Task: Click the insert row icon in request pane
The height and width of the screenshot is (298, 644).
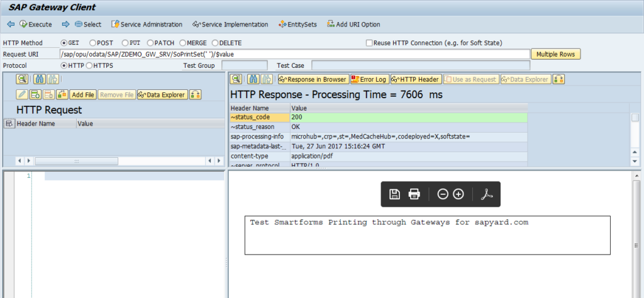Action: (x=35, y=95)
